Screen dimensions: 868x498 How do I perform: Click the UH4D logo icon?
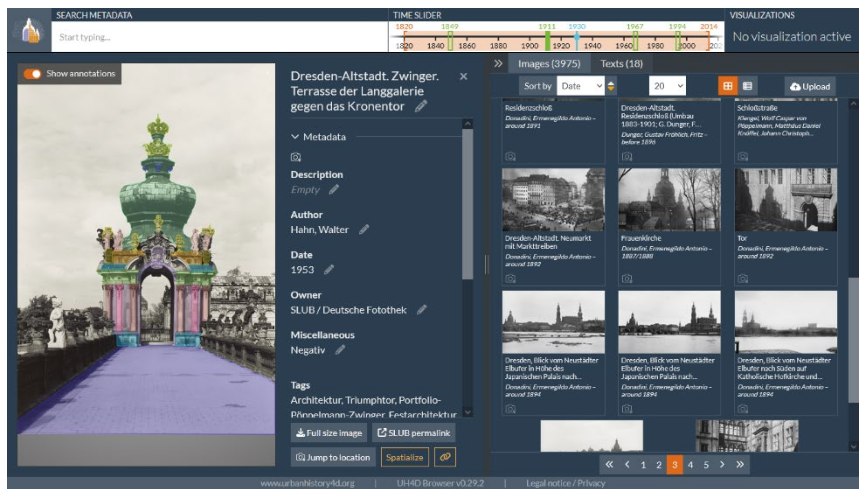point(30,31)
